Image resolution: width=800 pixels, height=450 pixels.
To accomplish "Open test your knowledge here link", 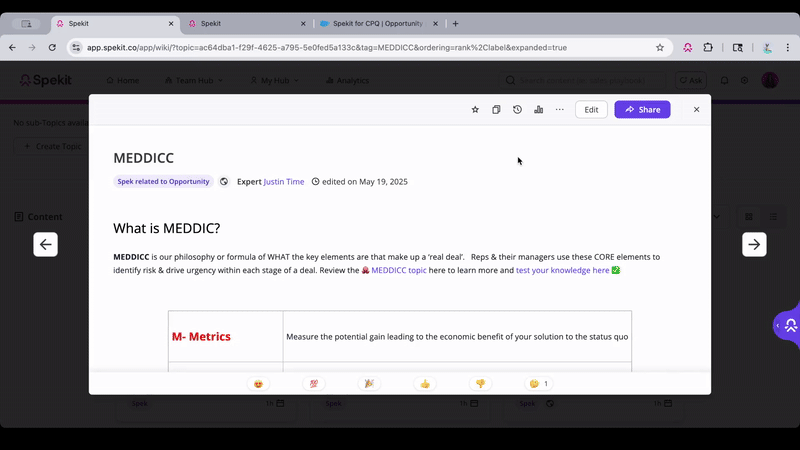I will [x=562, y=270].
